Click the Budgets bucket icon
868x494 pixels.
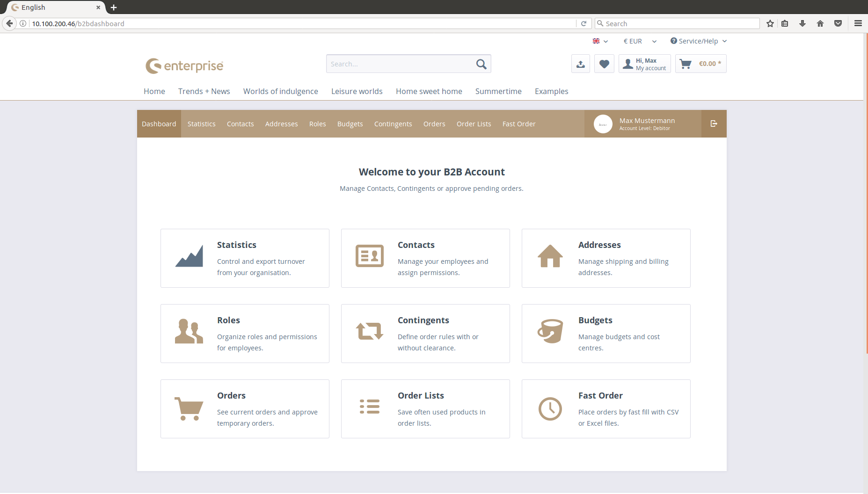(x=550, y=332)
